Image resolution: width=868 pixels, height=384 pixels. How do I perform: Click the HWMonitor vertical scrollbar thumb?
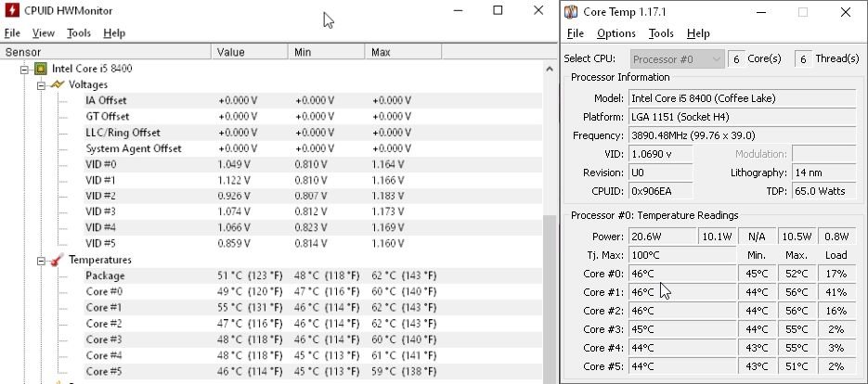click(550, 299)
